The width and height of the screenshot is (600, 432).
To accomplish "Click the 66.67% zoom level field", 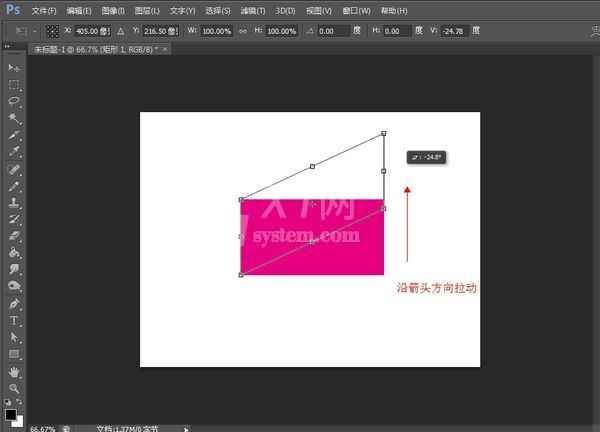I will tap(42, 429).
